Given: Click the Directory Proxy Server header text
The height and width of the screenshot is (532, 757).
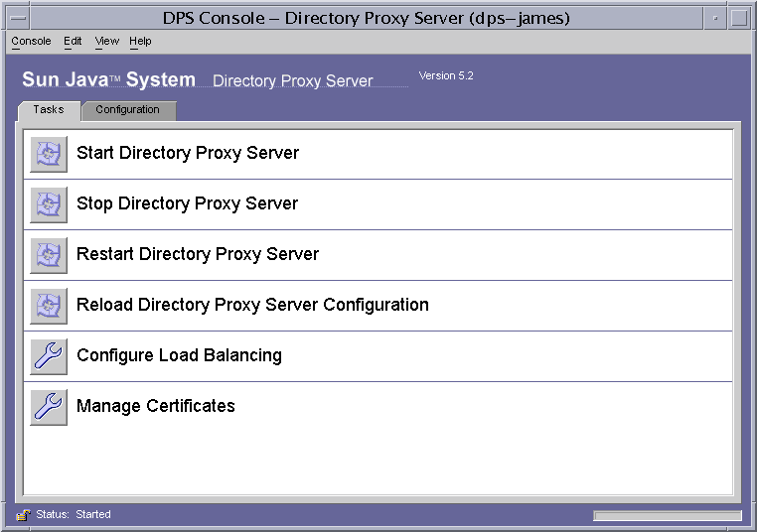Looking at the screenshot, I should click(x=292, y=80).
